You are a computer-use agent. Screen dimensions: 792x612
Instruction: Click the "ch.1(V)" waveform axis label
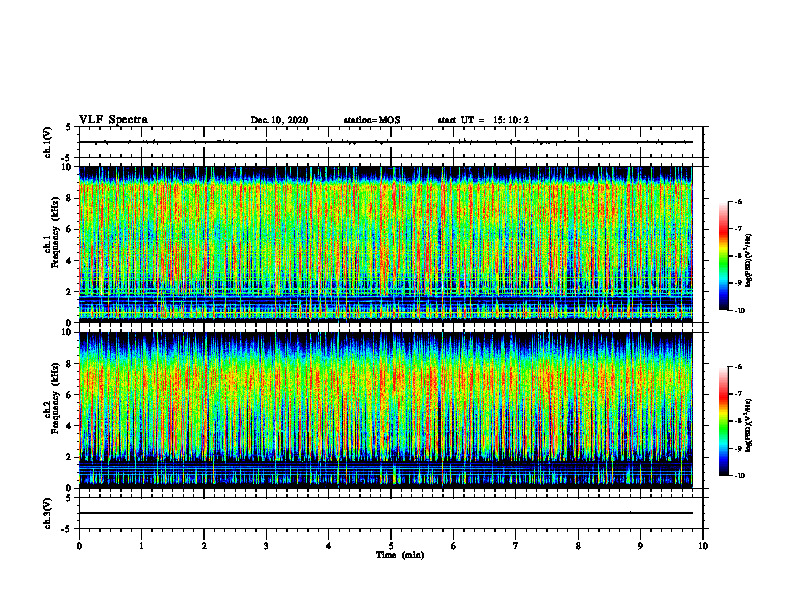point(47,142)
